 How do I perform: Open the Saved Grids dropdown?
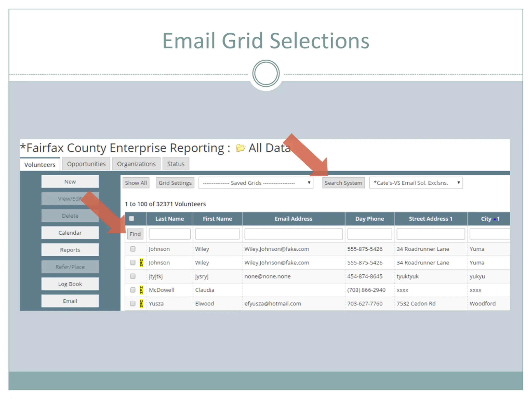[256, 183]
